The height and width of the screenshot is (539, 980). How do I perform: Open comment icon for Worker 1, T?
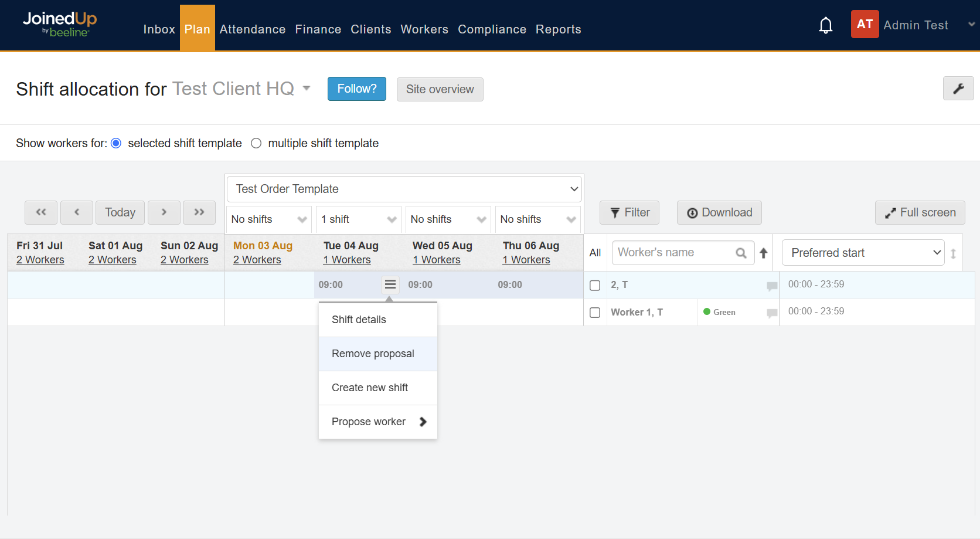tap(772, 313)
